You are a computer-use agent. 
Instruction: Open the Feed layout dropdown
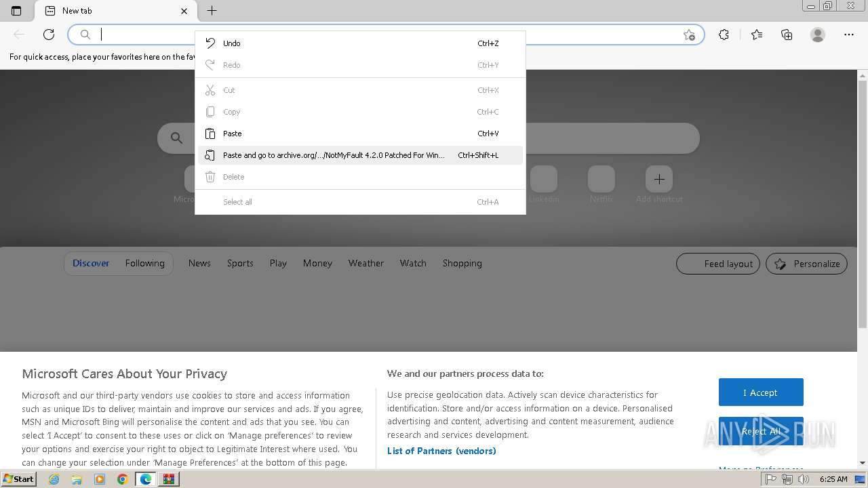(x=719, y=264)
